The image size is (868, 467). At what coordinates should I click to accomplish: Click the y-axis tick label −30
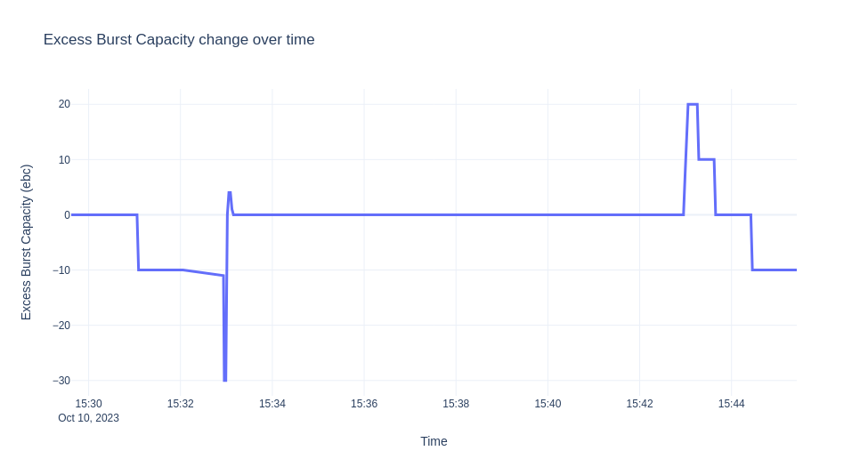click(x=61, y=381)
